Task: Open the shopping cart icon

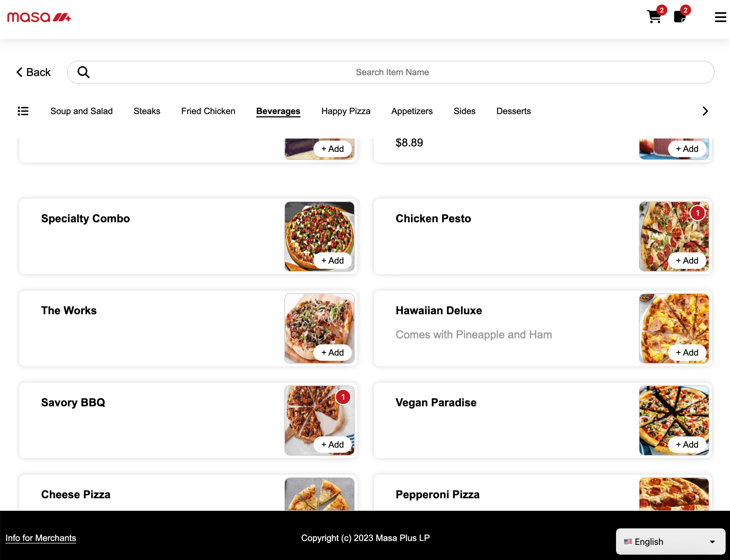Action: [x=654, y=17]
